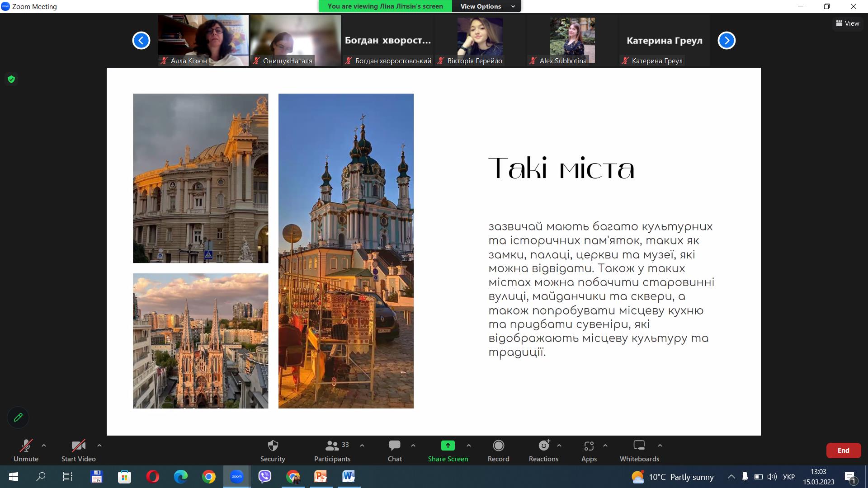Show next participants with right arrow
This screenshot has width=868, height=488.
[x=726, y=41]
